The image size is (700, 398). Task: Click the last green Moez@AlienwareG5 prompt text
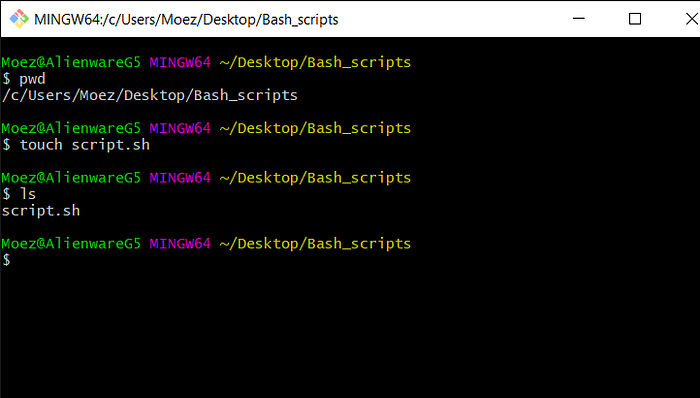coord(71,244)
